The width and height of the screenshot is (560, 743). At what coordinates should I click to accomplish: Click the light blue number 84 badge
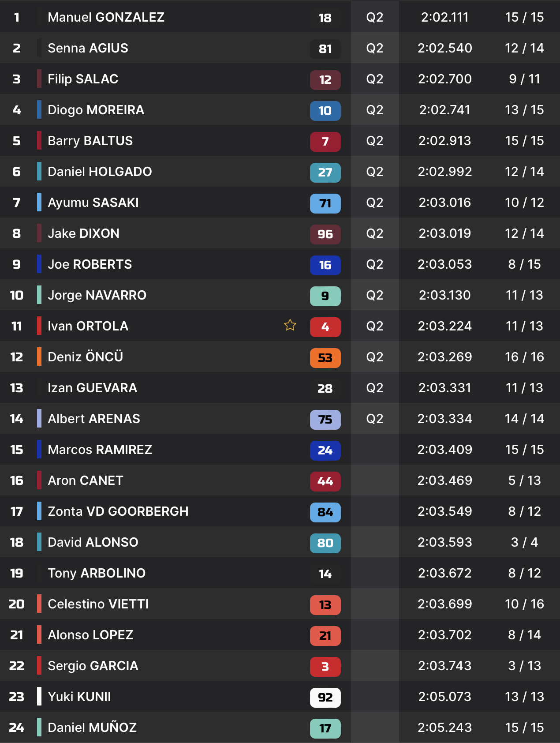coord(325,512)
